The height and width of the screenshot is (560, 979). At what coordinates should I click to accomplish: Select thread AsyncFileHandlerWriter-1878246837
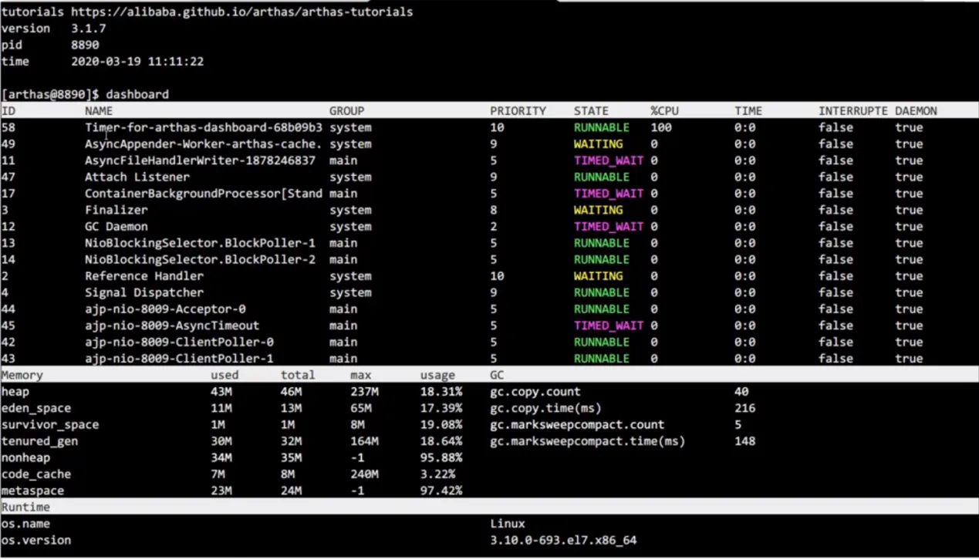click(200, 160)
